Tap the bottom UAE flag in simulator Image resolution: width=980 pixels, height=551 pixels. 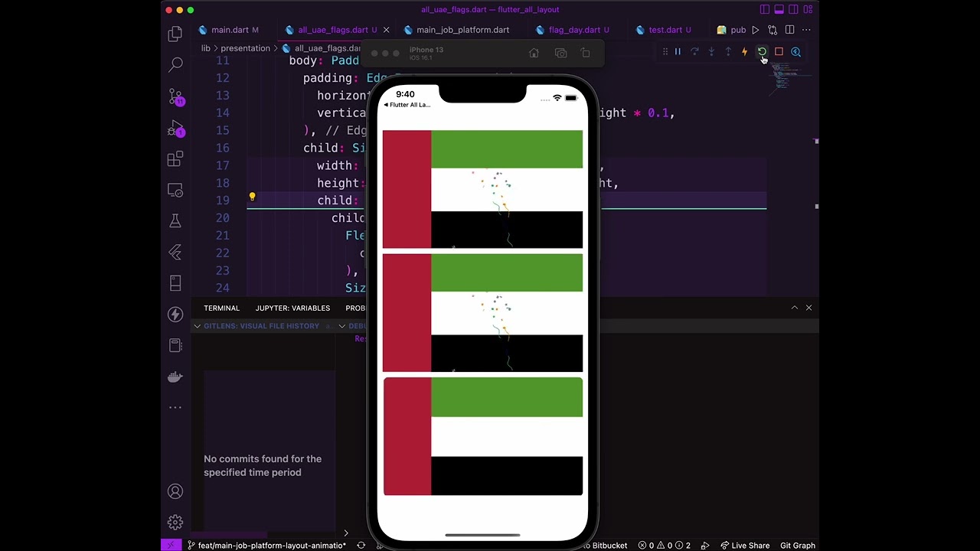tap(483, 436)
